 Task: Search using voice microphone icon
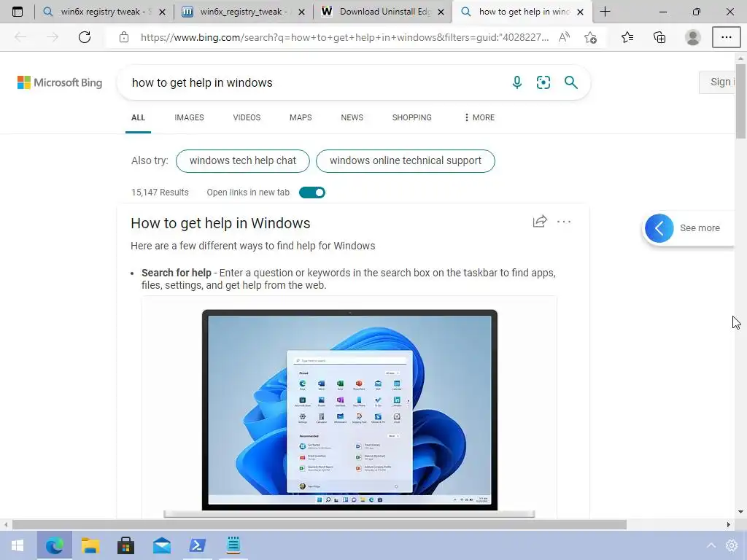517,82
